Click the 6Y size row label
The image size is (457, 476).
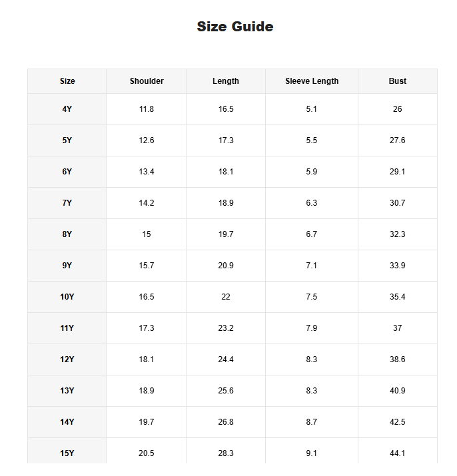coord(67,172)
